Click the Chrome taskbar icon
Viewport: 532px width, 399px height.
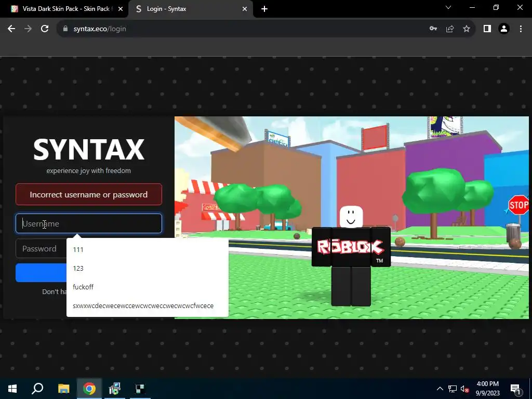tap(89, 389)
